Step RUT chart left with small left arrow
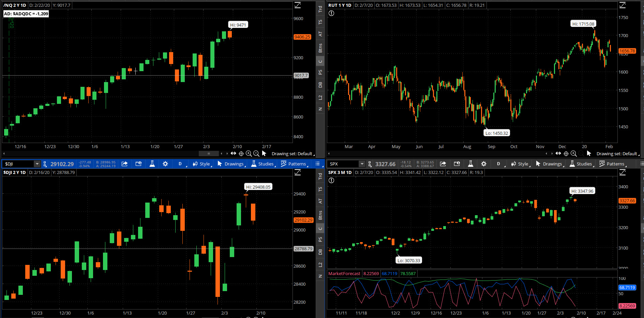 tap(546, 154)
